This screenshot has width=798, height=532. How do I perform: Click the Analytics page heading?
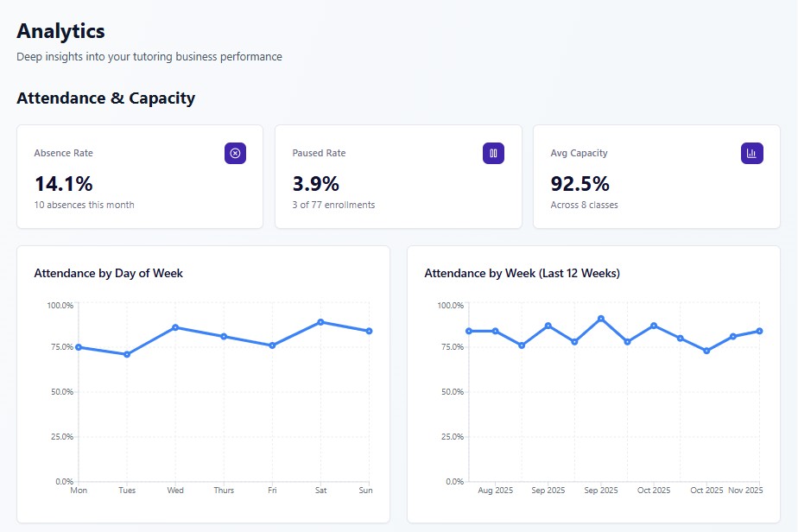(60, 31)
